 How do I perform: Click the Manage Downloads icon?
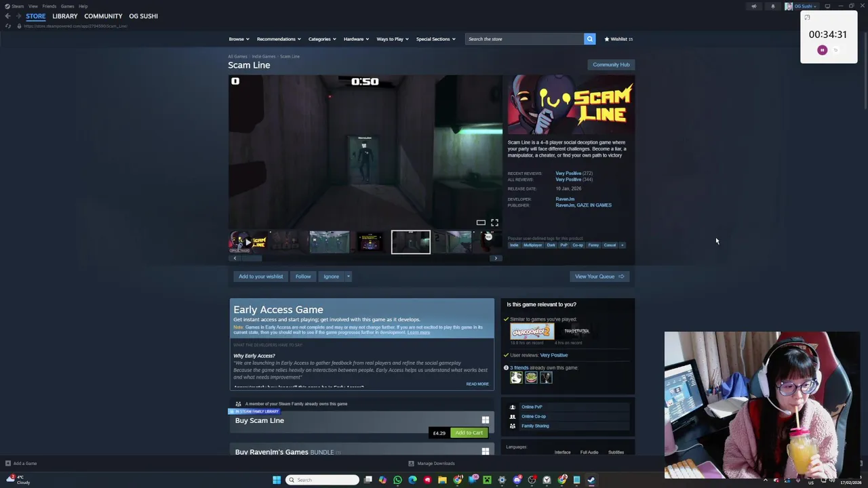click(411, 464)
